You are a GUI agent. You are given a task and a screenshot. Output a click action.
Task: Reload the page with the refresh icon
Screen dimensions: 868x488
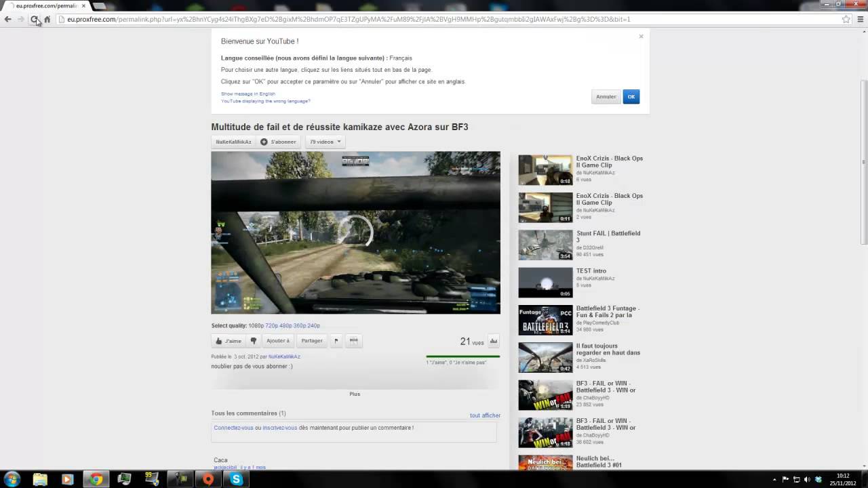34,19
